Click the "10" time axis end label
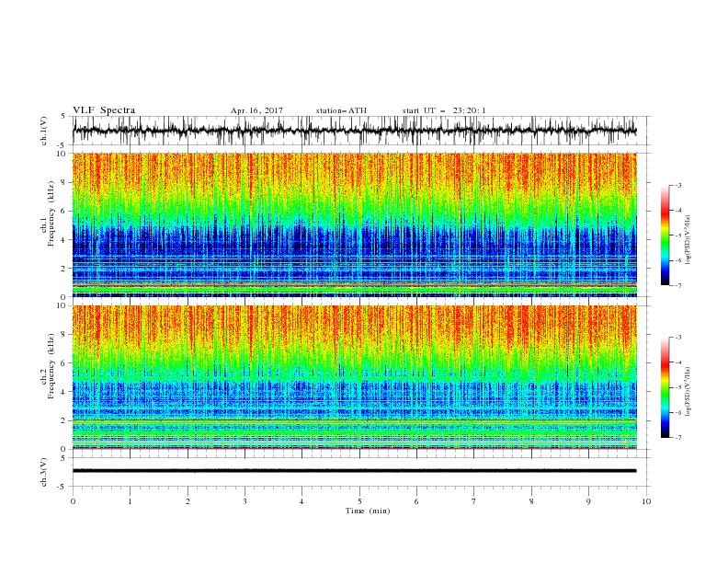The height and width of the screenshot is (563, 728). (x=646, y=501)
